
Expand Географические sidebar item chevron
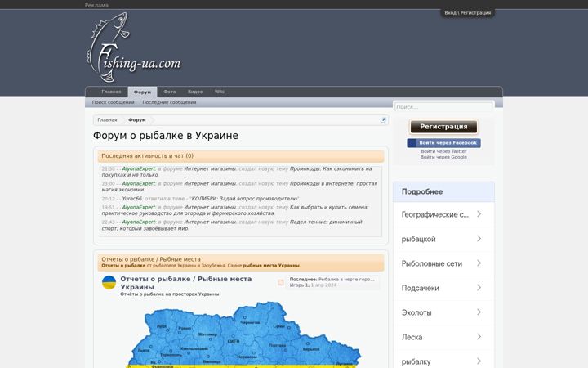click(479, 214)
